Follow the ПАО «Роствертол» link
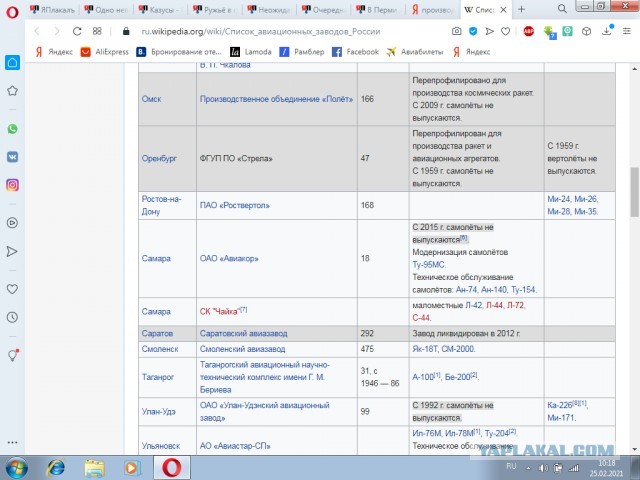This screenshot has width=640, height=480. click(x=235, y=205)
